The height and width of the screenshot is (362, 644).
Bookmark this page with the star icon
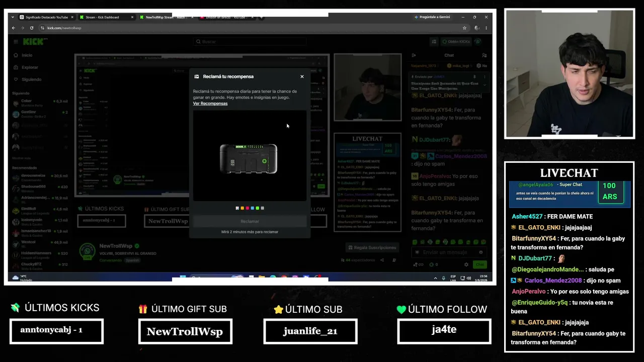click(x=464, y=28)
